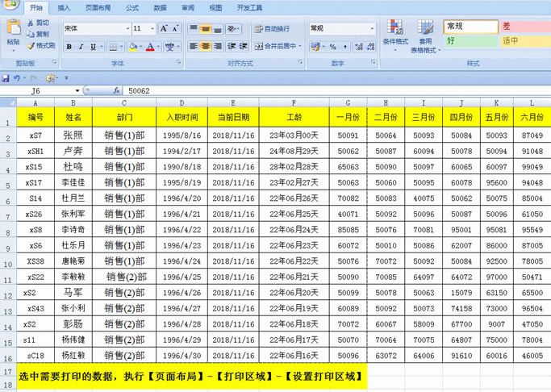Click the Wrap Text (自动换行) button

coord(273,29)
